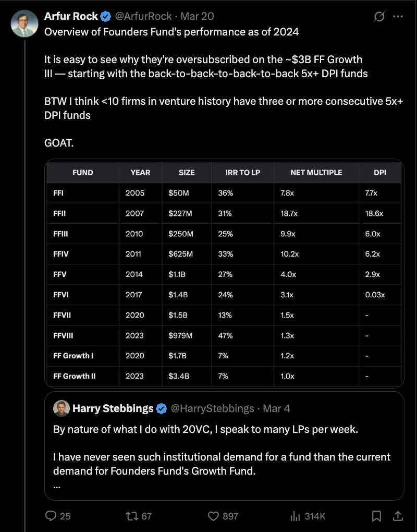Click the reply comment icon

(x=51, y=516)
